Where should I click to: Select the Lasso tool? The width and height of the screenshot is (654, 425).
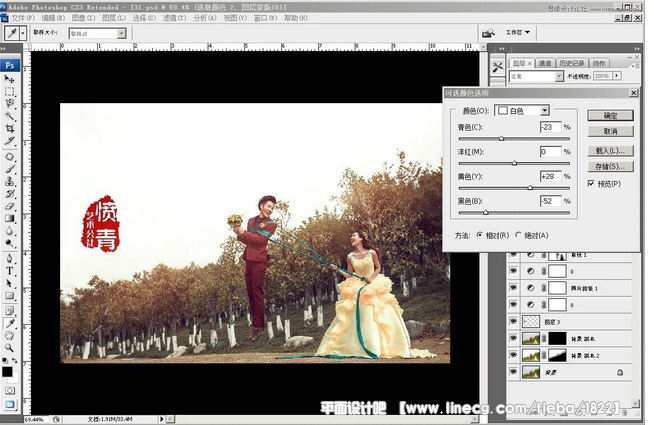(x=9, y=103)
